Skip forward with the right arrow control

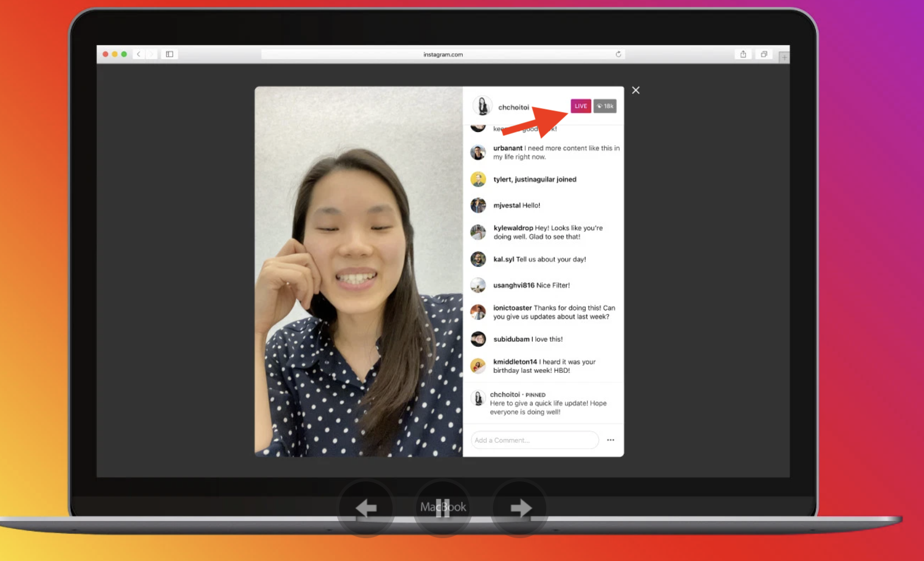pos(519,507)
